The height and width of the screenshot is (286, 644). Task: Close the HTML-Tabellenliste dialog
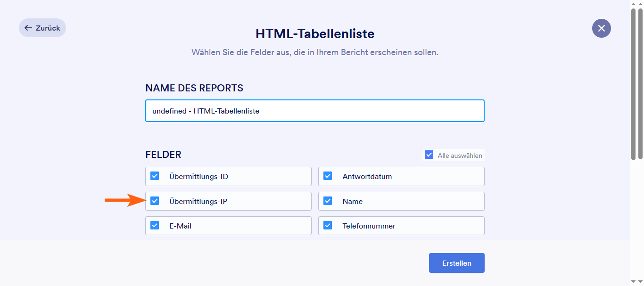[x=602, y=28]
